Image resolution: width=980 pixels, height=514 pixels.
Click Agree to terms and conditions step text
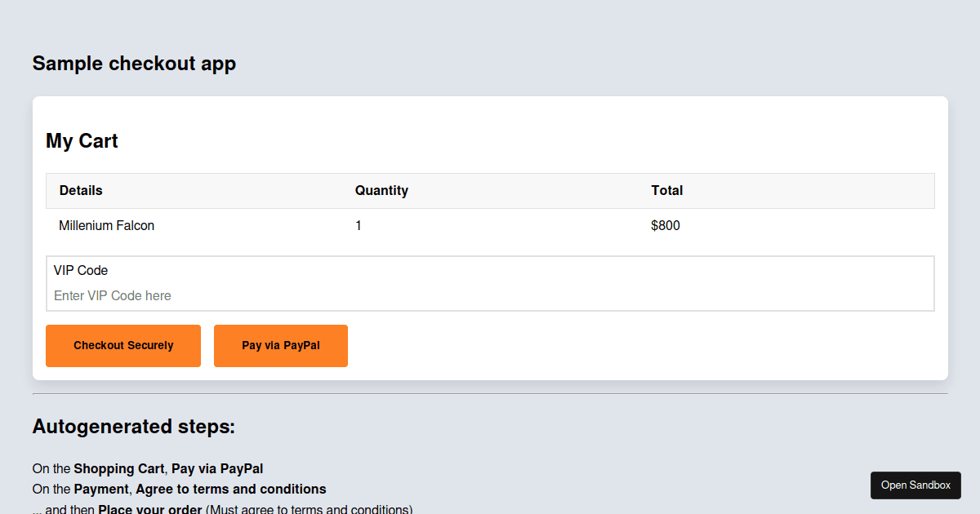click(x=230, y=489)
